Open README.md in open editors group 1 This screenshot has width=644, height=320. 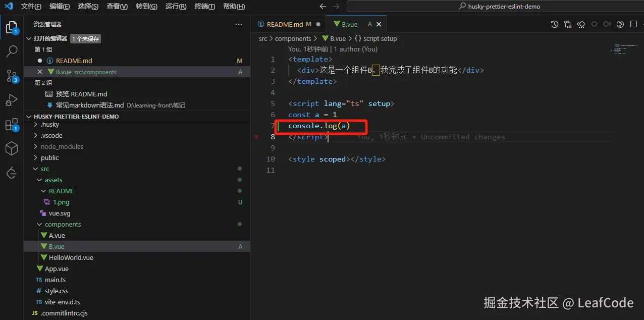click(137, 61)
